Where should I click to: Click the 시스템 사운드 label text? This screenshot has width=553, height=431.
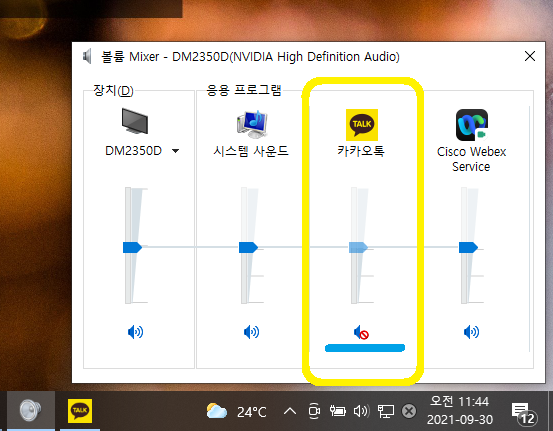click(x=251, y=151)
